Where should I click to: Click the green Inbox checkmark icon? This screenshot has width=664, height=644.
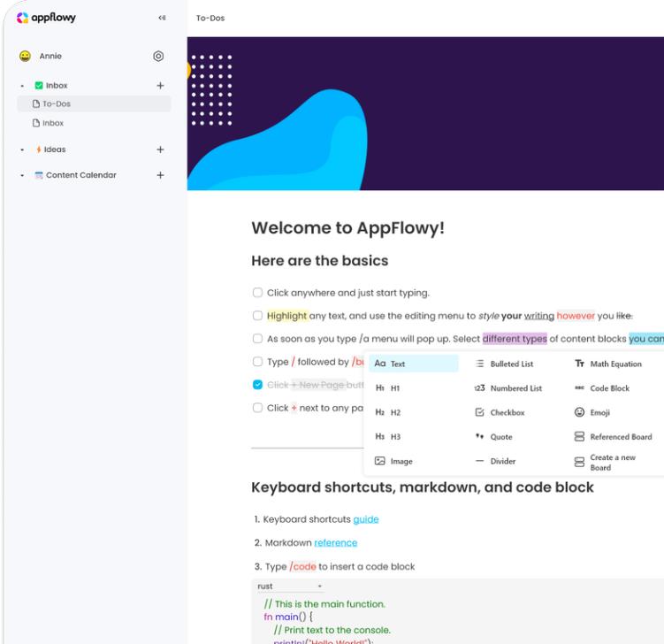coord(39,86)
